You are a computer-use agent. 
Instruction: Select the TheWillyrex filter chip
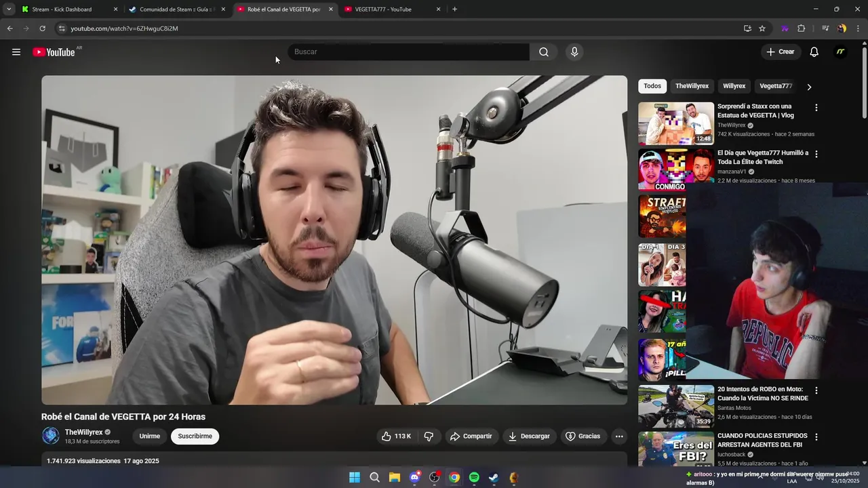click(x=692, y=86)
